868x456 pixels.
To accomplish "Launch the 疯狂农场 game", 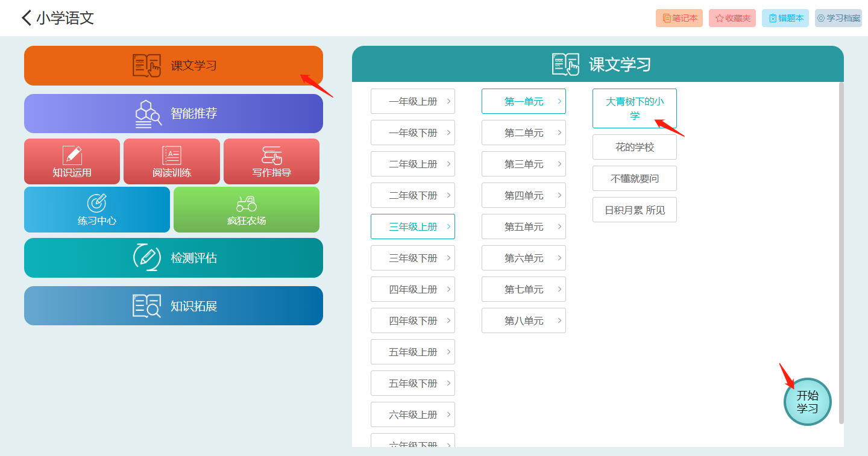I will [x=247, y=210].
